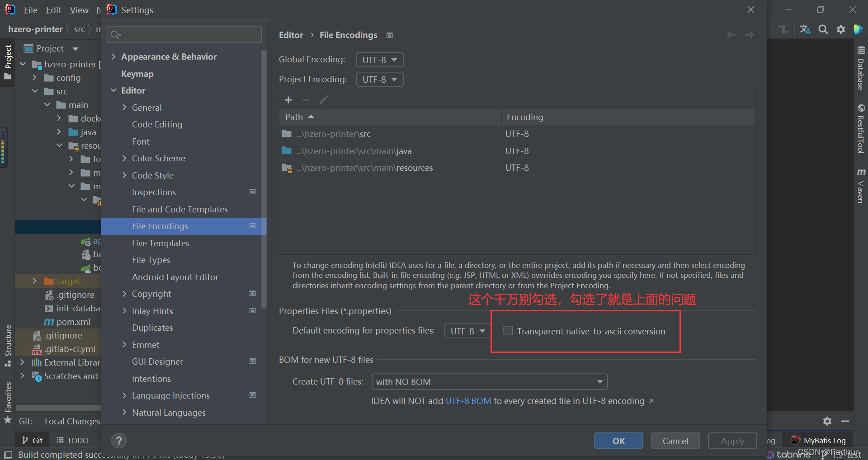
Task: Click the Apply button
Action: click(732, 441)
